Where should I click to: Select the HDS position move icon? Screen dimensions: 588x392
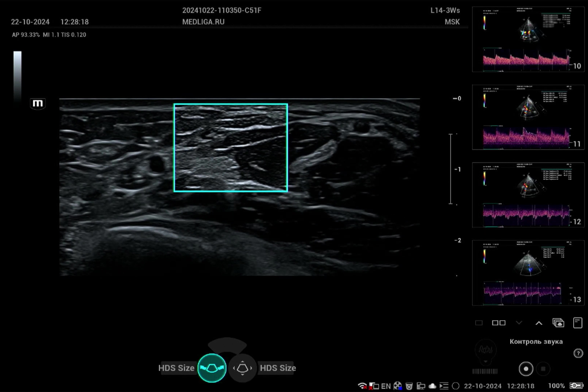pos(242,368)
